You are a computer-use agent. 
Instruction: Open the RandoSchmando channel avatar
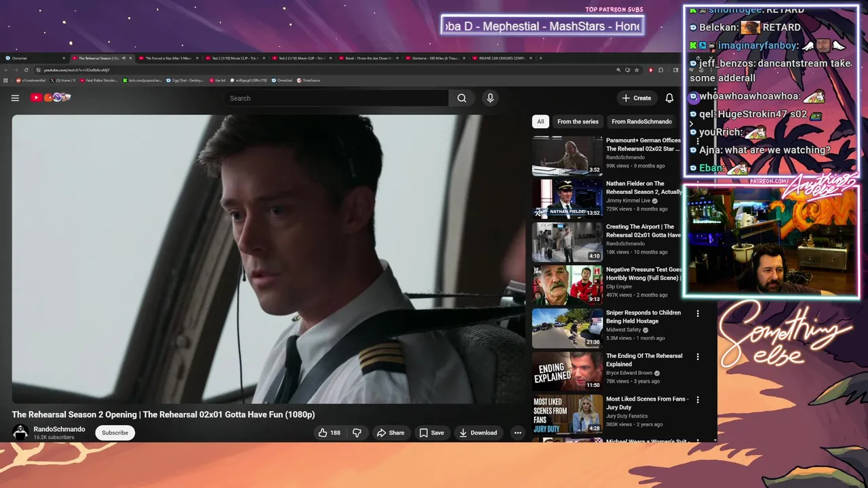pyautogui.click(x=20, y=432)
